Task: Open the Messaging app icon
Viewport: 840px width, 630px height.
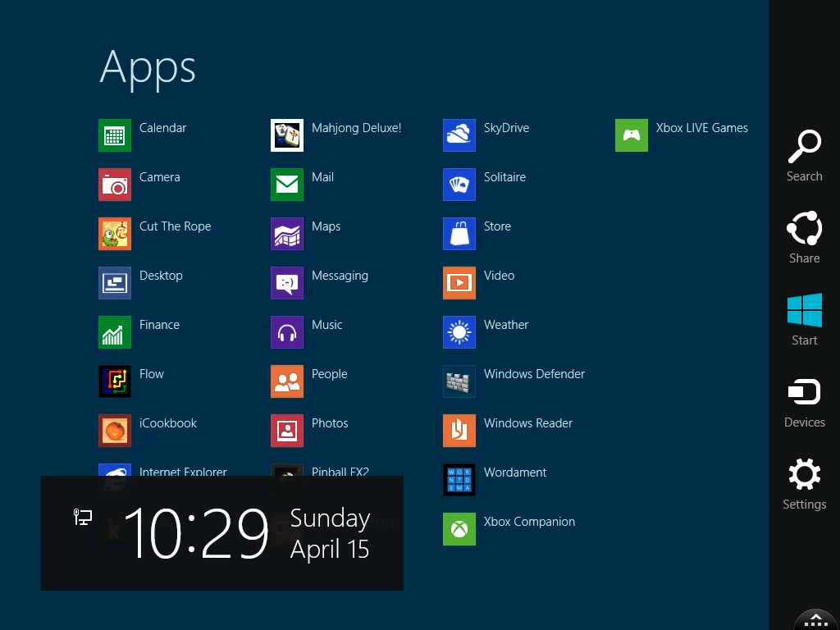Action: point(287,283)
